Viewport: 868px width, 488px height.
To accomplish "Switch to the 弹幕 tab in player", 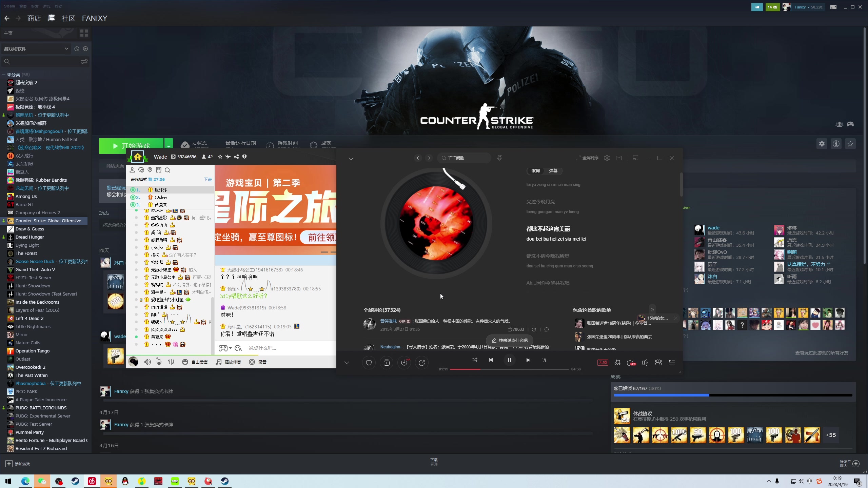I will pyautogui.click(x=553, y=171).
